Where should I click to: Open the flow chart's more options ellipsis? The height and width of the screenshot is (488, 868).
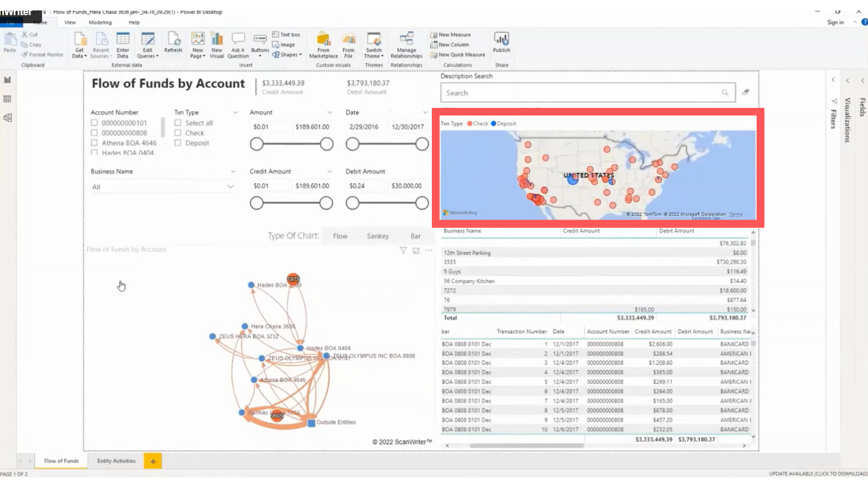click(x=429, y=251)
